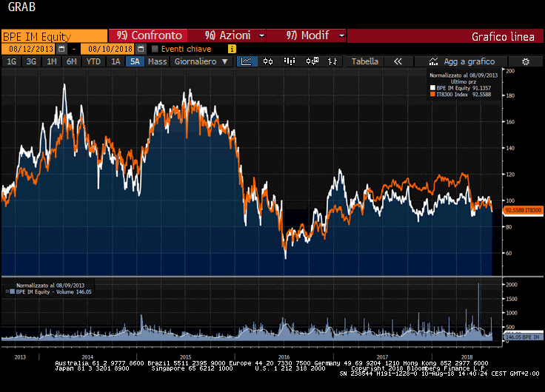Click the BPE IM Equity - Volume 146.05 label
545x392 pixels.
(54, 291)
